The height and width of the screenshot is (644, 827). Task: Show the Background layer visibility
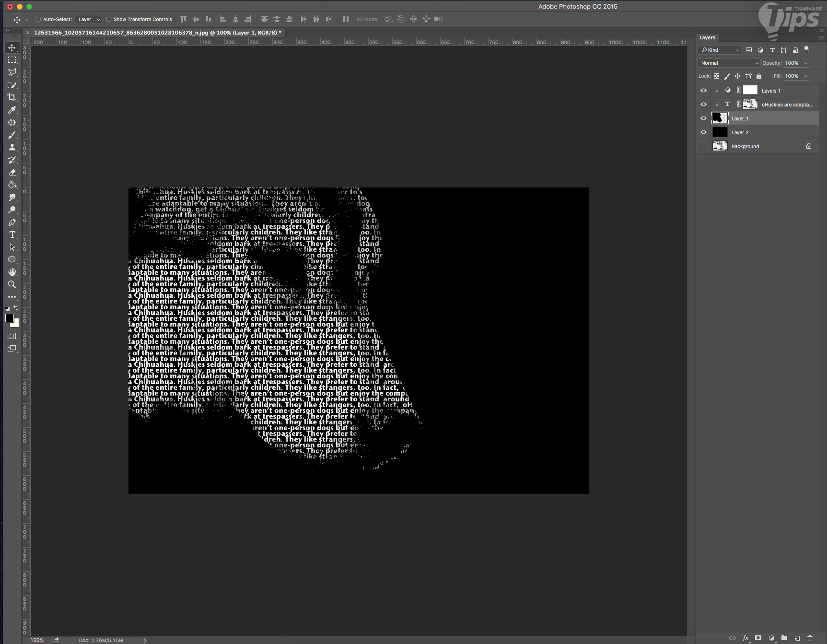pos(703,146)
